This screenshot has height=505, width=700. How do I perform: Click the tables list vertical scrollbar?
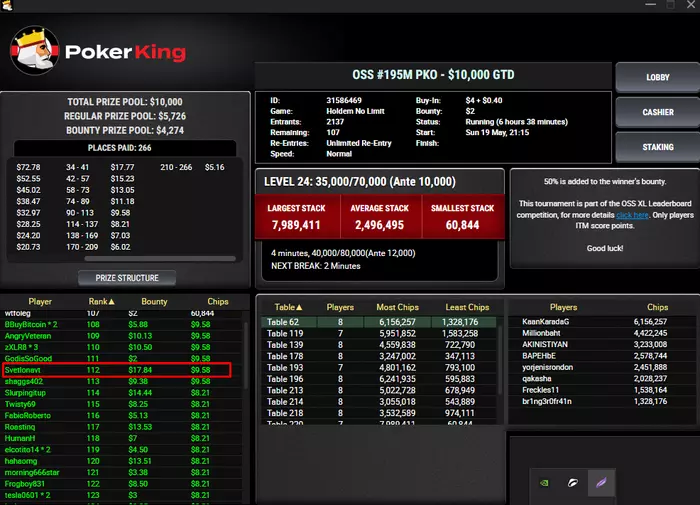coord(500,359)
